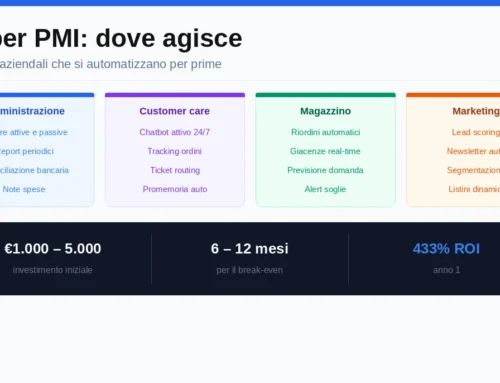Viewport: 500px width, 383px height.
Task: Select 'Previsione domanda' line
Action: coord(325,170)
